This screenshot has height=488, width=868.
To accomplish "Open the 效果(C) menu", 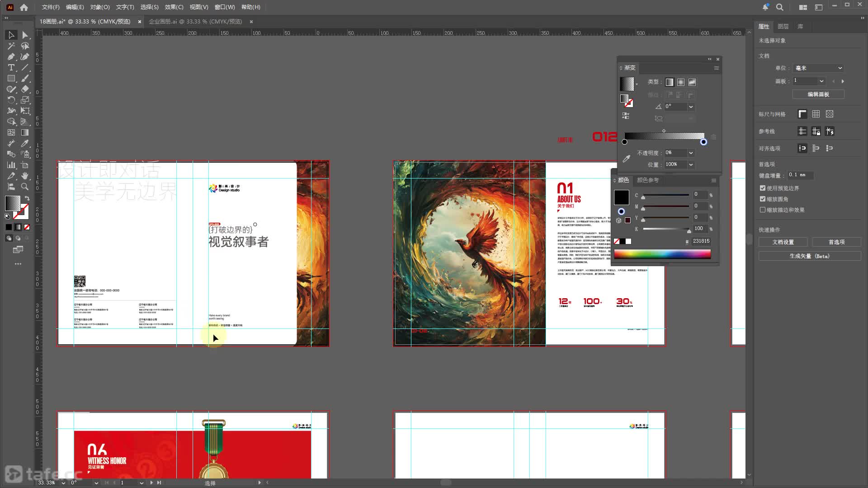I will [x=174, y=7].
